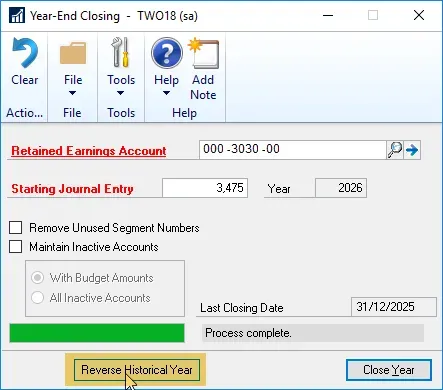Click the Close Year button

coord(389,370)
